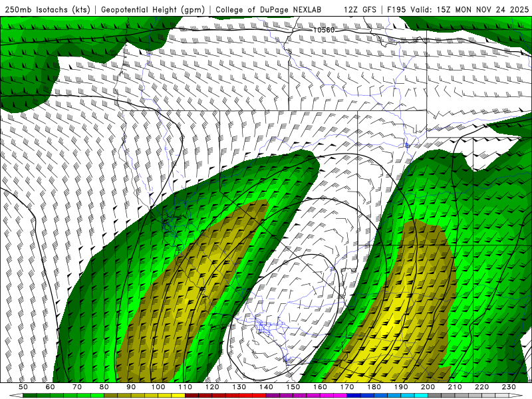Click the dark blue swatch starting at 170
This screenshot has height=399, width=532.
click(x=354, y=396)
